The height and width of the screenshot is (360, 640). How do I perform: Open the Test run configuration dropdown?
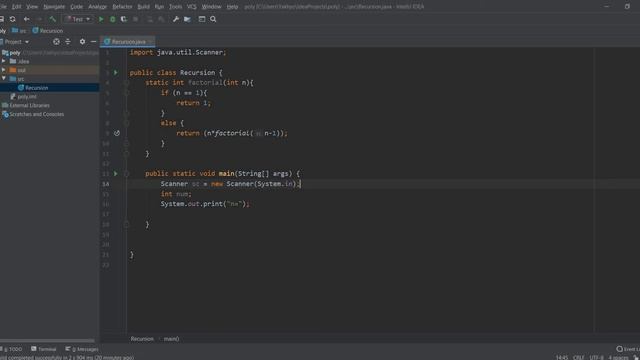click(78, 19)
